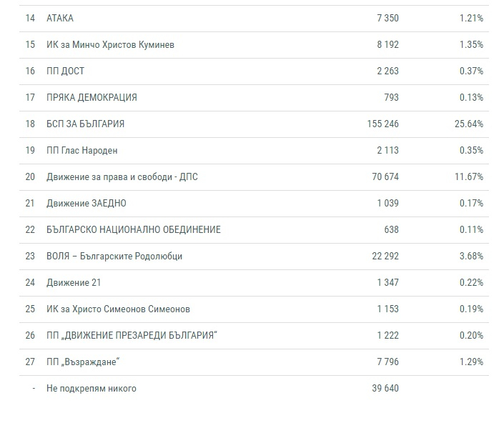Click the percentage 0.13%
Viewport: 504px width, 428px height.
click(471, 97)
